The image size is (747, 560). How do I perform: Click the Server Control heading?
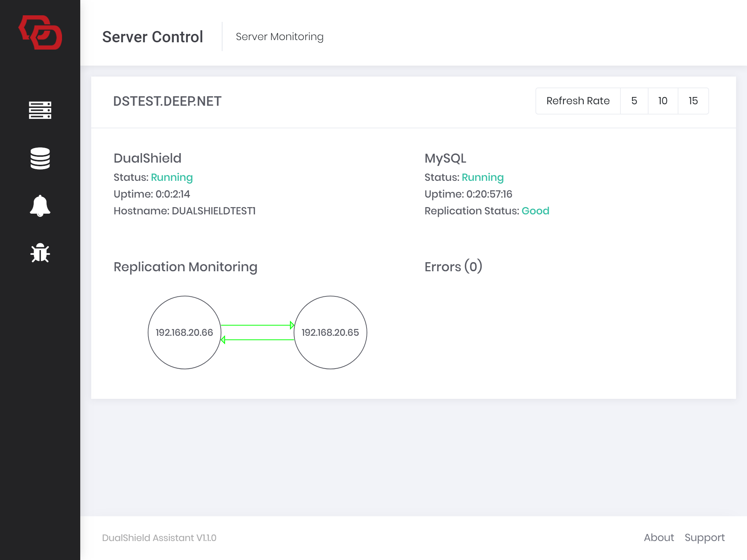click(x=152, y=36)
